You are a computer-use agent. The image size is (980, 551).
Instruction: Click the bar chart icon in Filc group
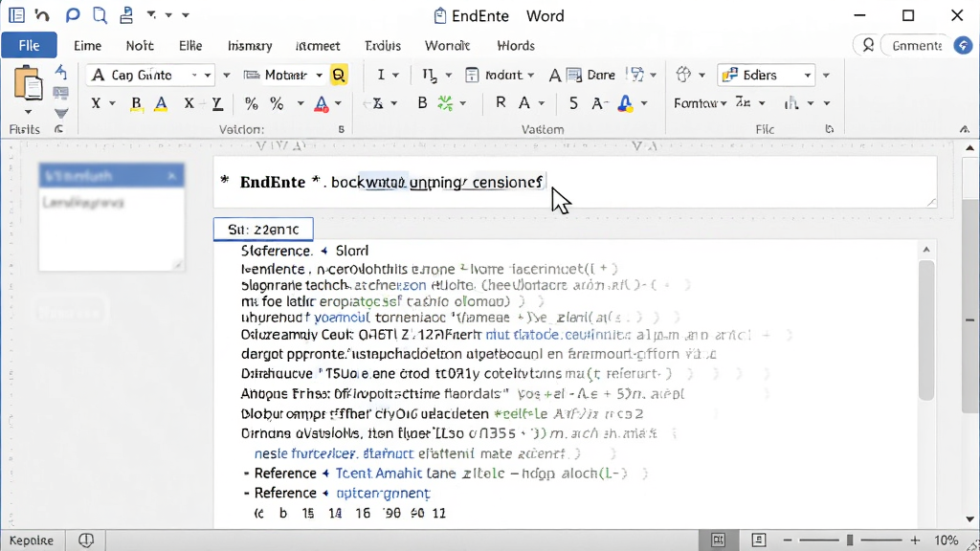pyautogui.click(x=791, y=103)
